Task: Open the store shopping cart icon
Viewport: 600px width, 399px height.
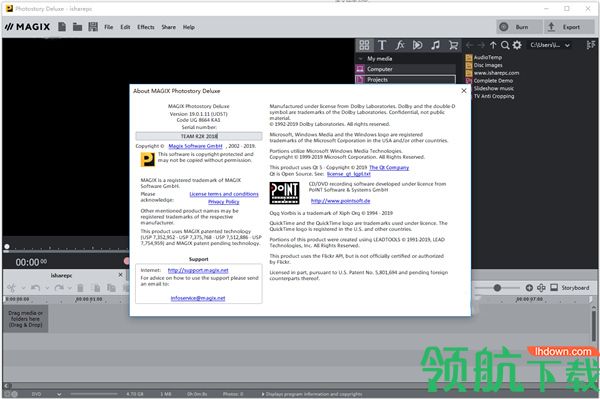Action: [x=453, y=45]
